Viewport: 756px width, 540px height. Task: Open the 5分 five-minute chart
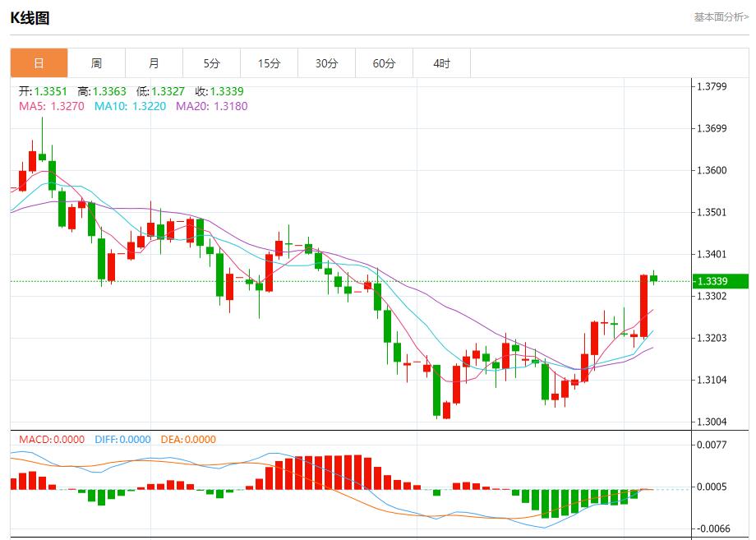(x=212, y=62)
